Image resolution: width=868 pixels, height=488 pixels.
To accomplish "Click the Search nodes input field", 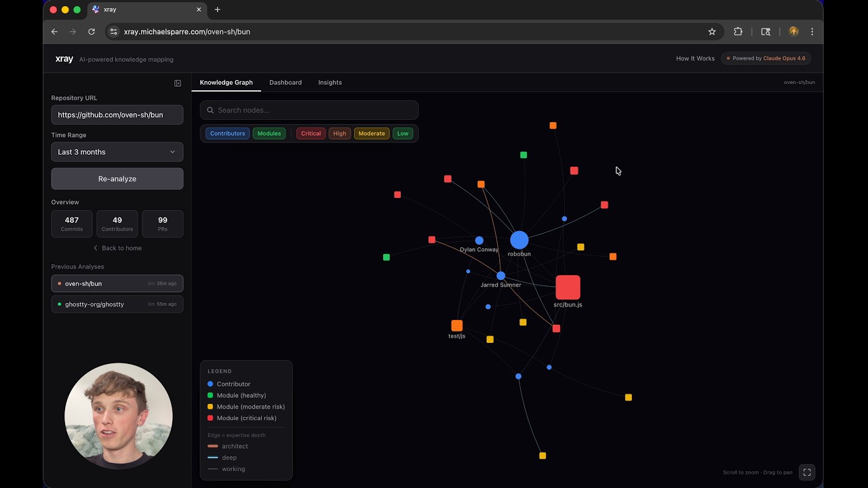I will coord(309,110).
